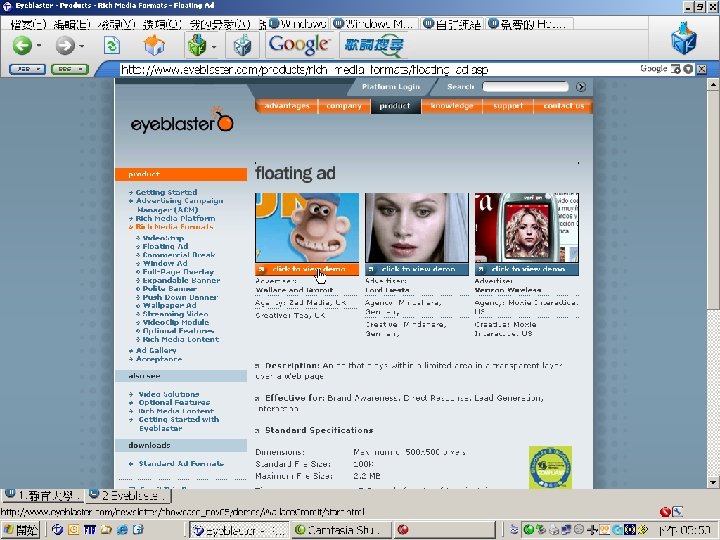720x540 pixels.
Task: Open Push Down Banner sidebar link
Action: pyautogui.click(x=180, y=297)
